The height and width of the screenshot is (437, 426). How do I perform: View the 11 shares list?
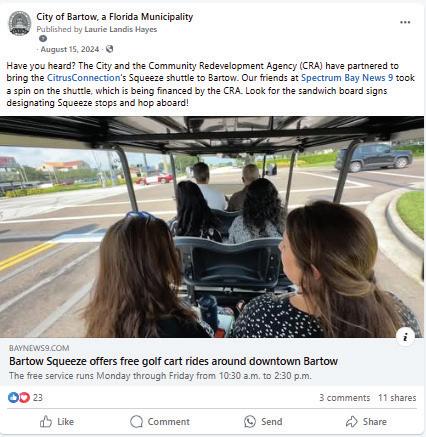397,398
